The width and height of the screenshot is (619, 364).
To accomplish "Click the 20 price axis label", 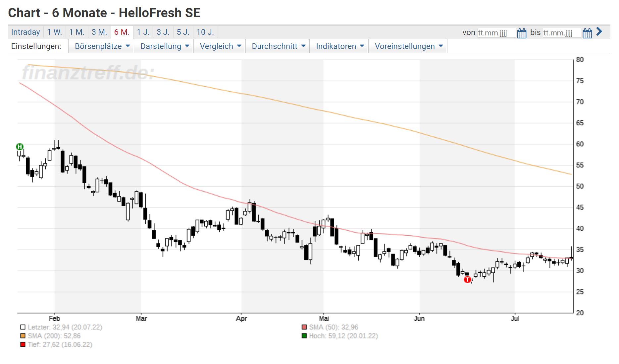I will tap(580, 313).
